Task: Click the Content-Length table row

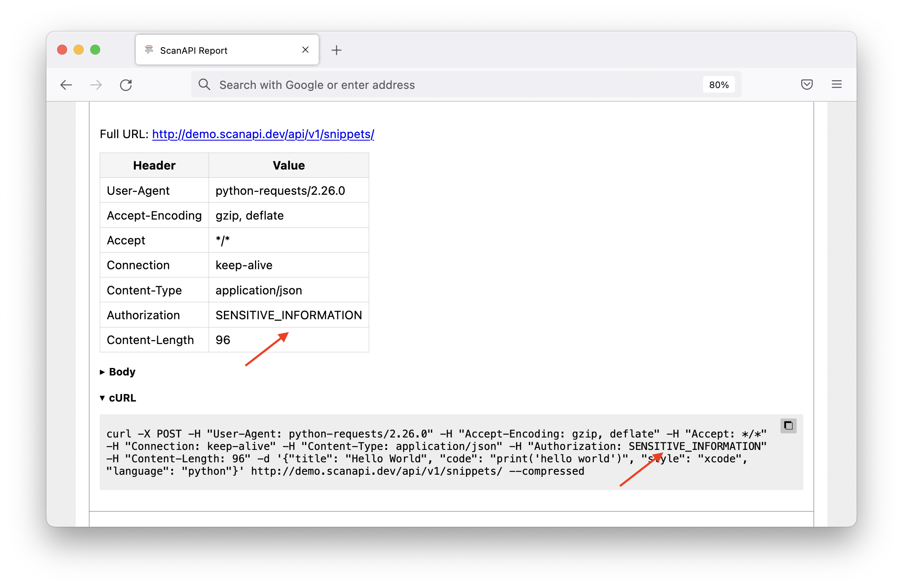Action: pyautogui.click(x=234, y=339)
